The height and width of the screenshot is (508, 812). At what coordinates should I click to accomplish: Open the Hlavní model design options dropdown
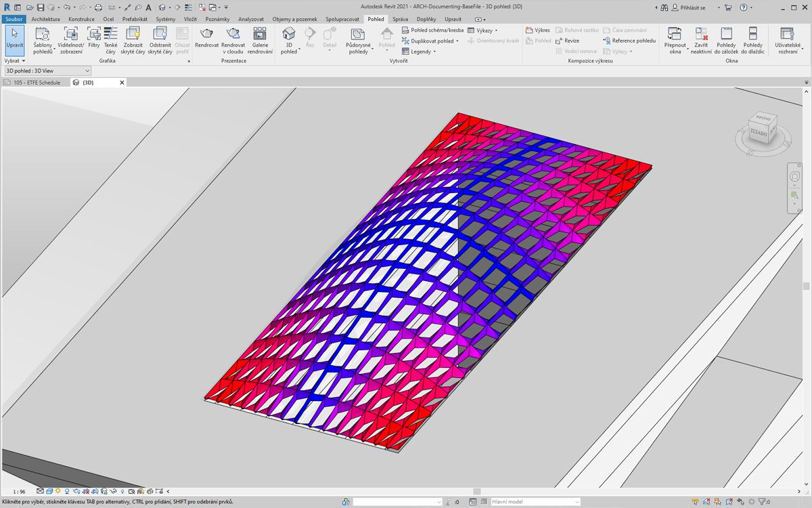click(535, 502)
